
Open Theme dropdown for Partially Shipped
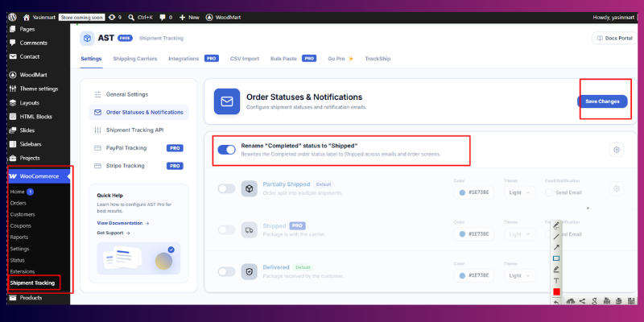click(519, 192)
